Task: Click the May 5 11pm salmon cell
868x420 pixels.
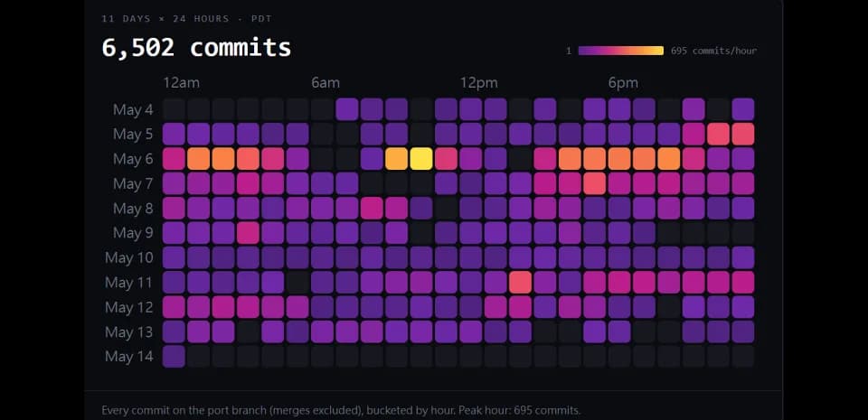Action: click(x=743, y=134)
